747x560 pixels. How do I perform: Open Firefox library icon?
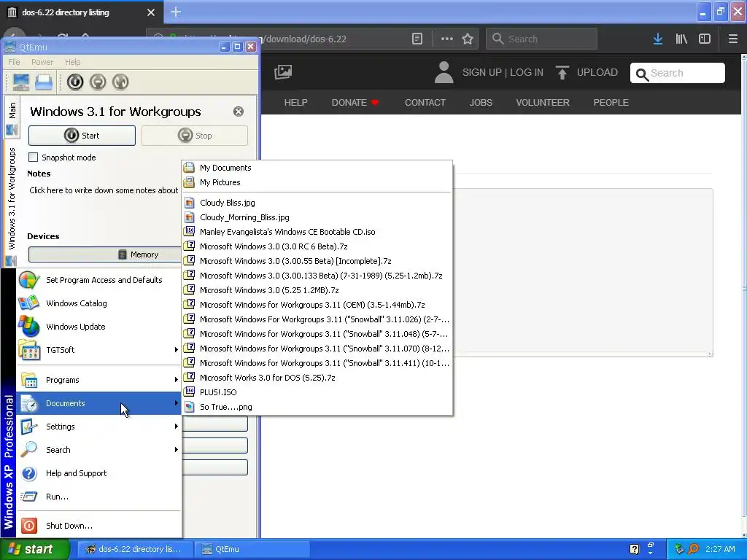click(x=681, y=39)
